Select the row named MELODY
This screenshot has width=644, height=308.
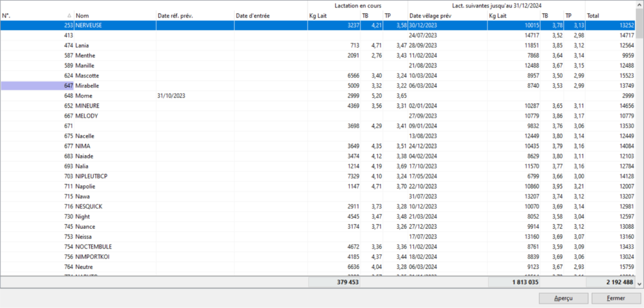pos(318,116)
